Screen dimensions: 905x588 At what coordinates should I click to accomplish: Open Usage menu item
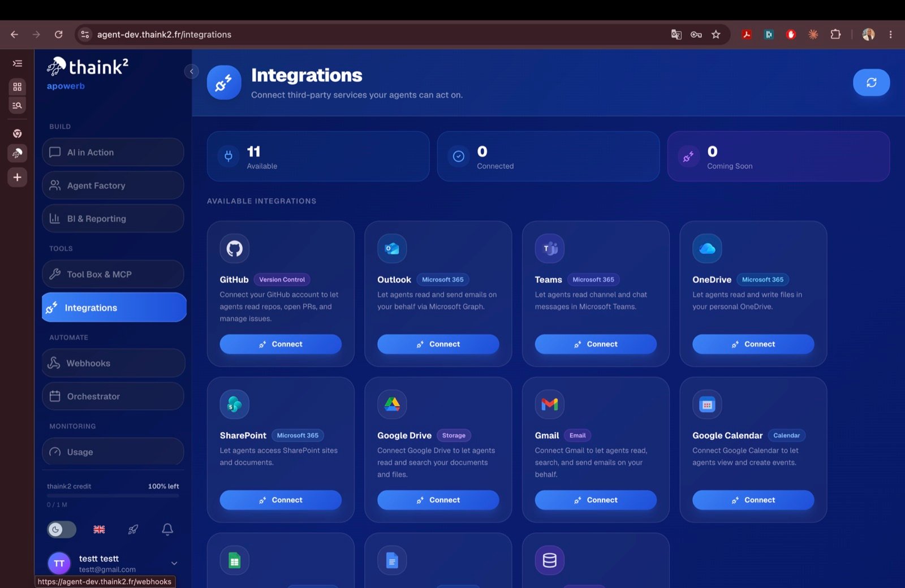pyautogui.click(x=113, y=452)
